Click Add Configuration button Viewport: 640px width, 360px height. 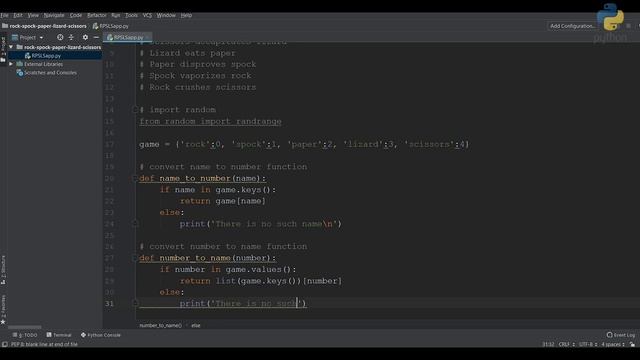(x=572, y=26)
